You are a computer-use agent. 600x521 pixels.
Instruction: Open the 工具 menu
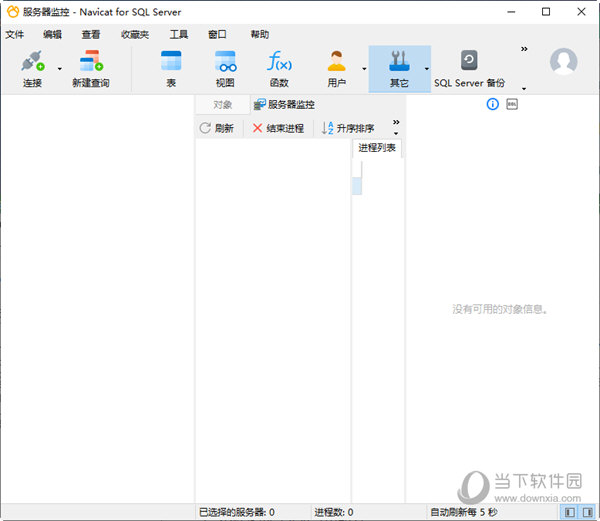[x=179, y=34]
